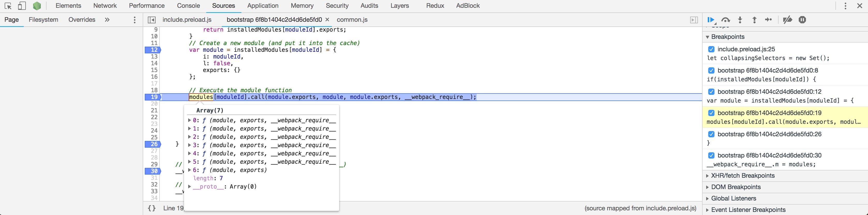Uncheck the bootstrap :12 breakpoint checkbox

(711, 92)
